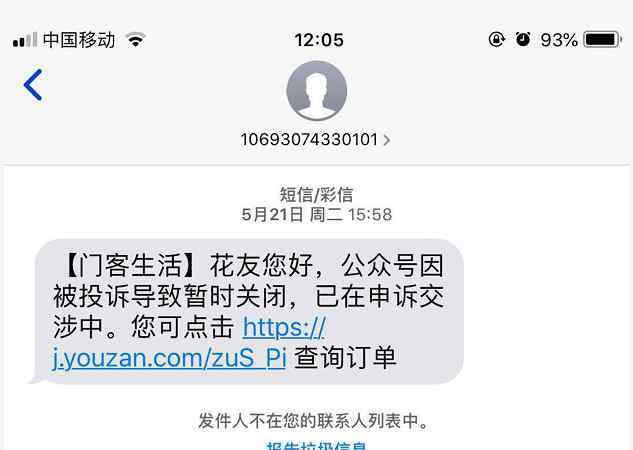Tap the 短信/彩信 label

tap(316, 195)
